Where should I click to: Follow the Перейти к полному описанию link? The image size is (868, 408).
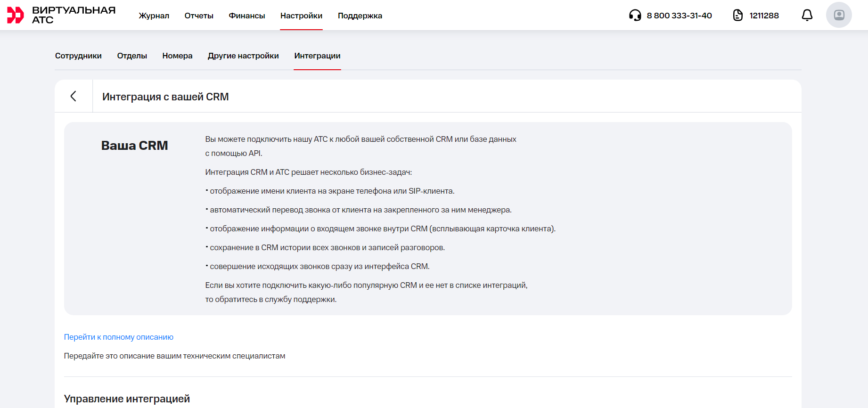[119, 337]
